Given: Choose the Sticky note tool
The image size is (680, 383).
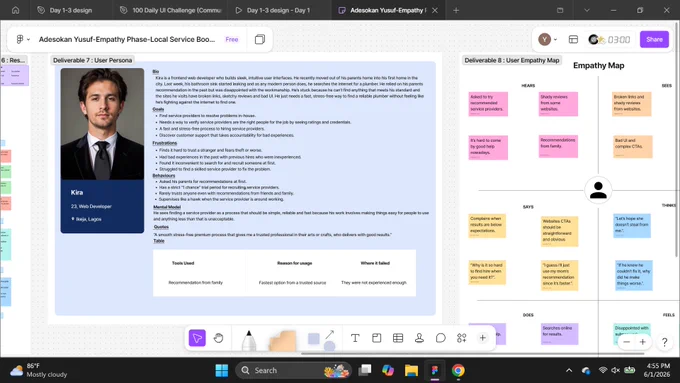Looking at the screenshot, I should 282,341.
